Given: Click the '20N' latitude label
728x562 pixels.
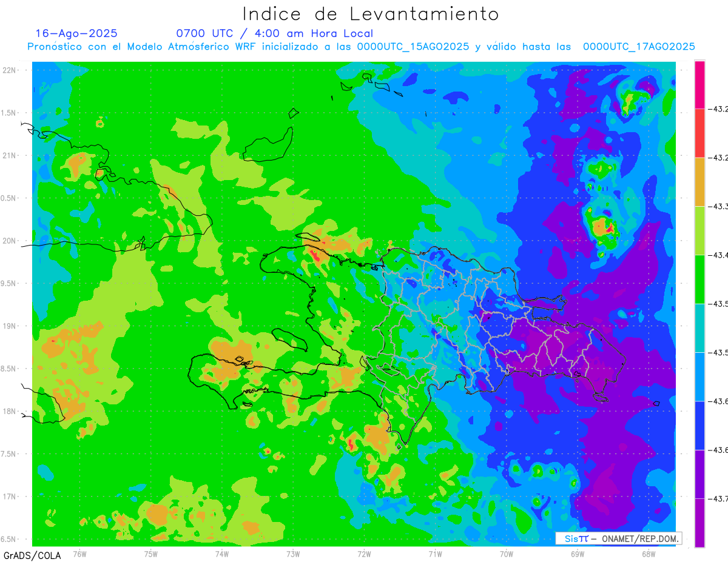Looking at the screenshot, I should [9, 241].
